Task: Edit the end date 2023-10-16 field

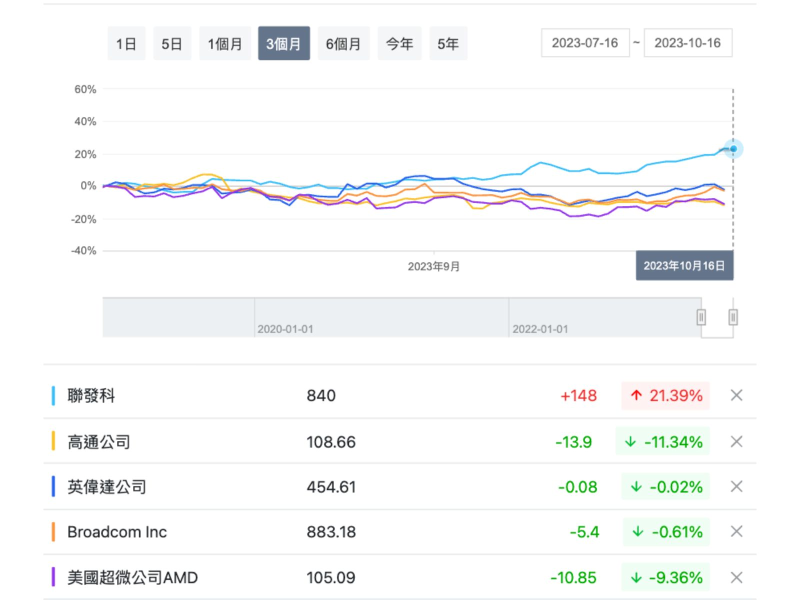Action: pyautogui.click(x=688, y=43)
